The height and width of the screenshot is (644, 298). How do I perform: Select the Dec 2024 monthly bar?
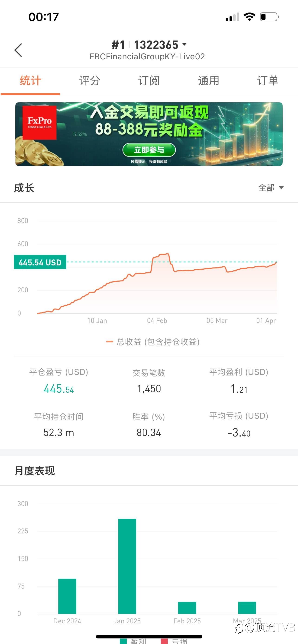pos(67,596)
